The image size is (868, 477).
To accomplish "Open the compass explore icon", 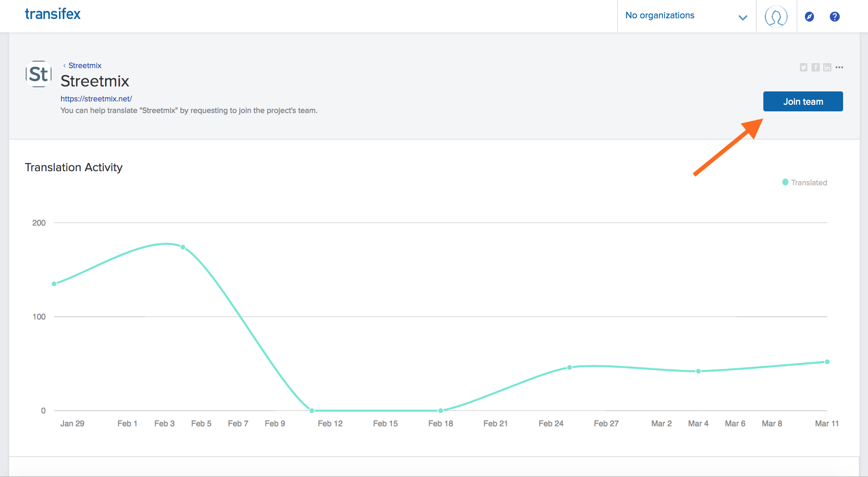I will coord(809,17).
